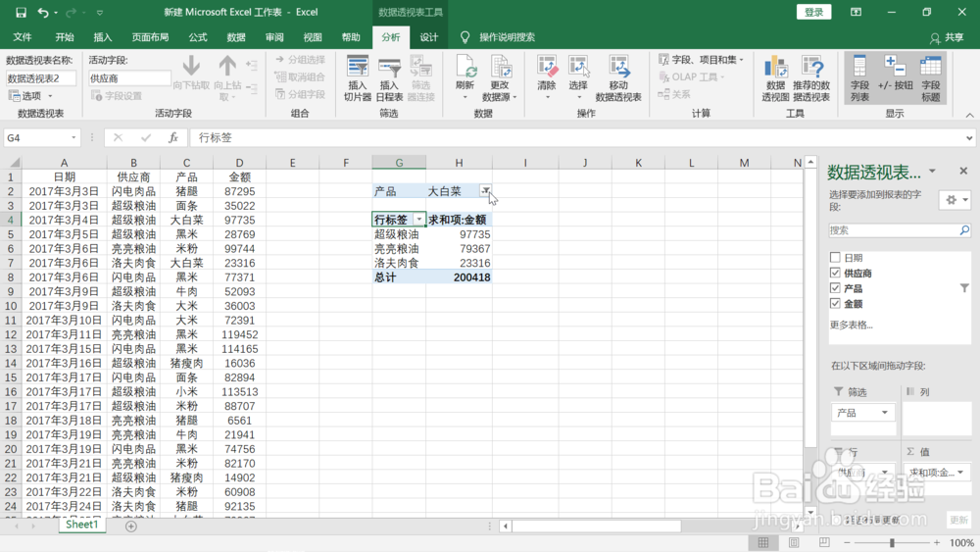Click the select-all corner of worksheet
Viewport: 980px width, 552px height.
(12, 163)
